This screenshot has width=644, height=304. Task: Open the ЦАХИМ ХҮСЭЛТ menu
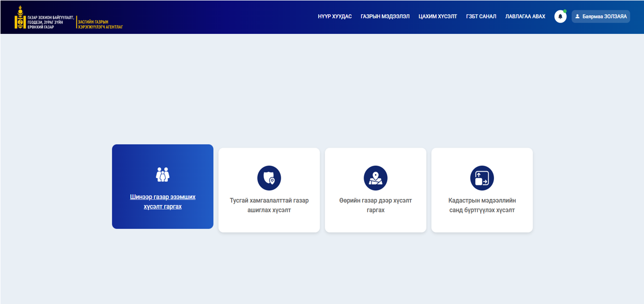coord(437,17)
